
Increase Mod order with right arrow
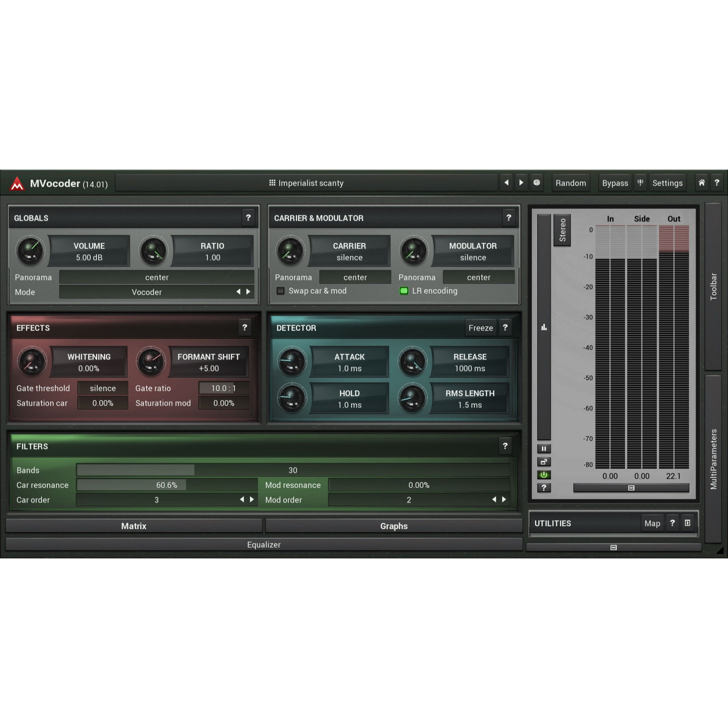(x=504, y=500)
